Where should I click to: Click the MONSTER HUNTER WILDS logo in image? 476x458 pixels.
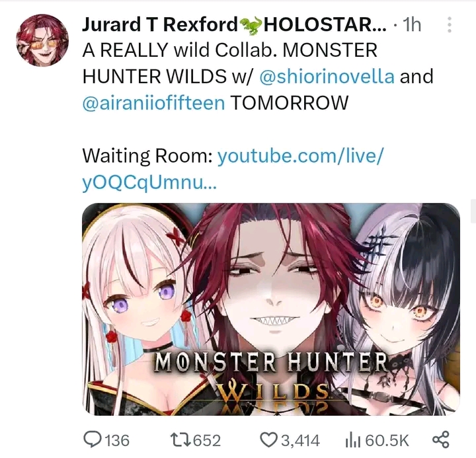coord(271,377)
